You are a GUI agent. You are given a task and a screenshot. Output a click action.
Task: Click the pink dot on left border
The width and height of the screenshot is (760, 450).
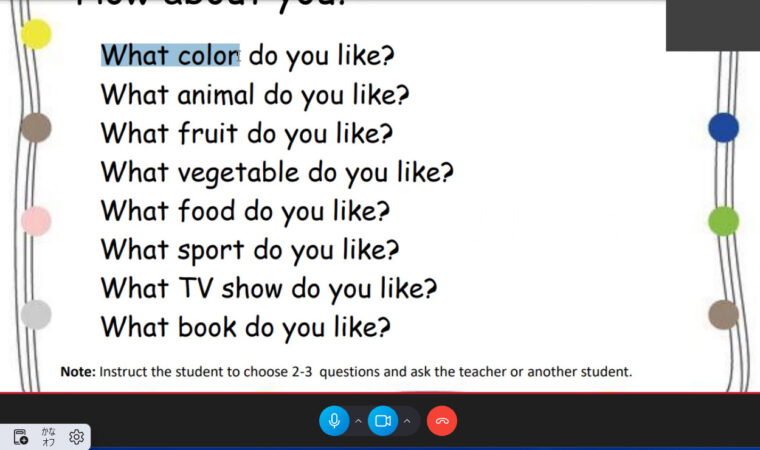click(x=36, y=221)
